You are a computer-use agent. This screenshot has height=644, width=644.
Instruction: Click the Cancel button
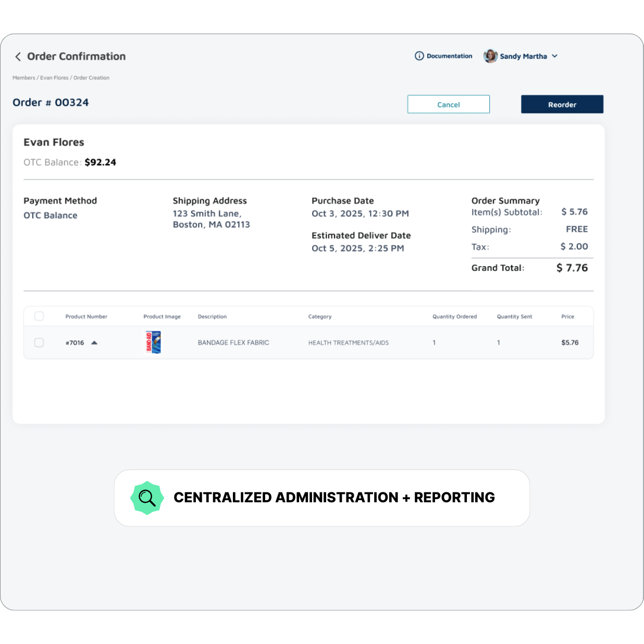pos(448,104)
